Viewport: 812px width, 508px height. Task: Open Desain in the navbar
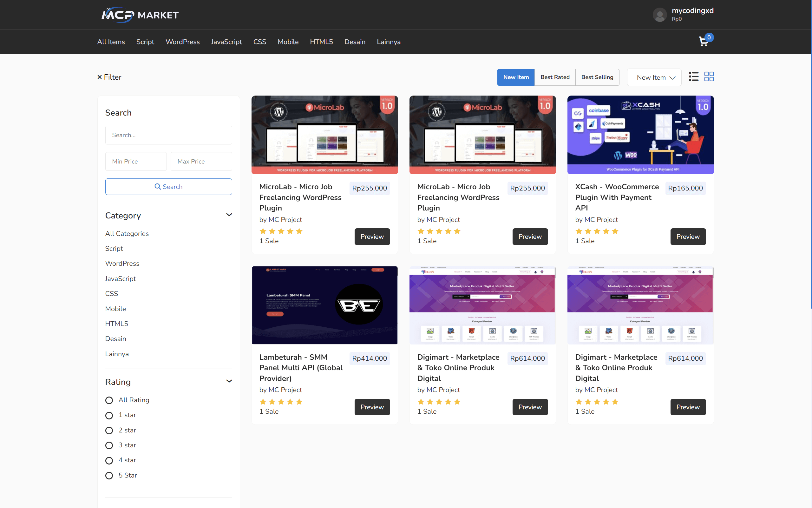(x=355, y=42)
